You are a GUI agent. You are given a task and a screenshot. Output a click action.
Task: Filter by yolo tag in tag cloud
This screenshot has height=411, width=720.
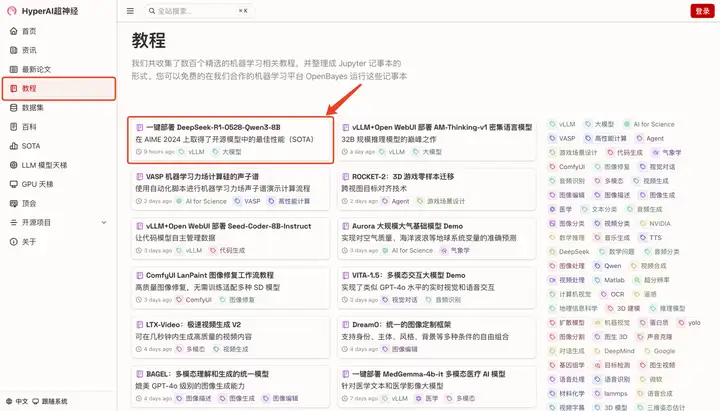[x=690, y=323]
